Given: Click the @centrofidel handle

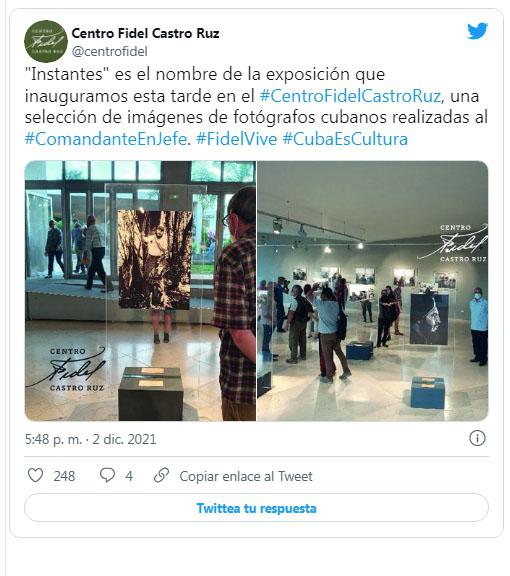Looking at the screenshot, I should pos(109,51).
